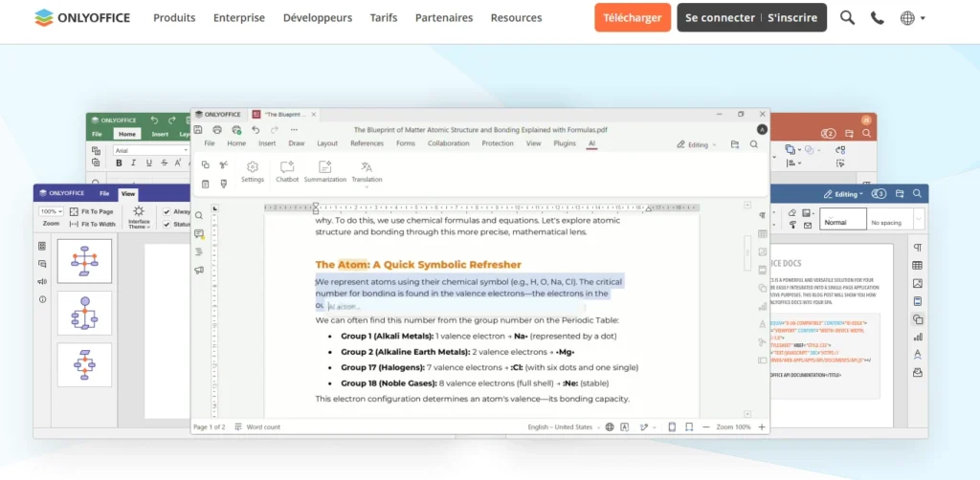Click the Print icon in PDF editor
Screen dimensions: 980x480
(217, 130)
